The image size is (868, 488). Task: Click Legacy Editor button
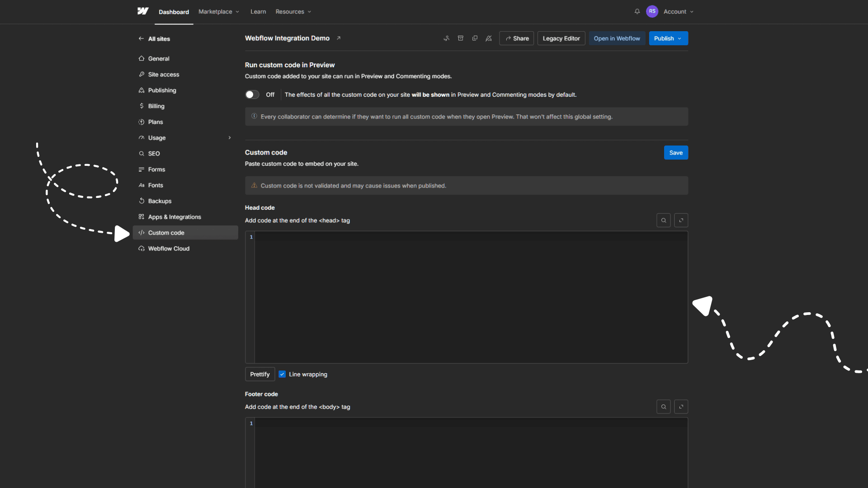tap(561, 38)
